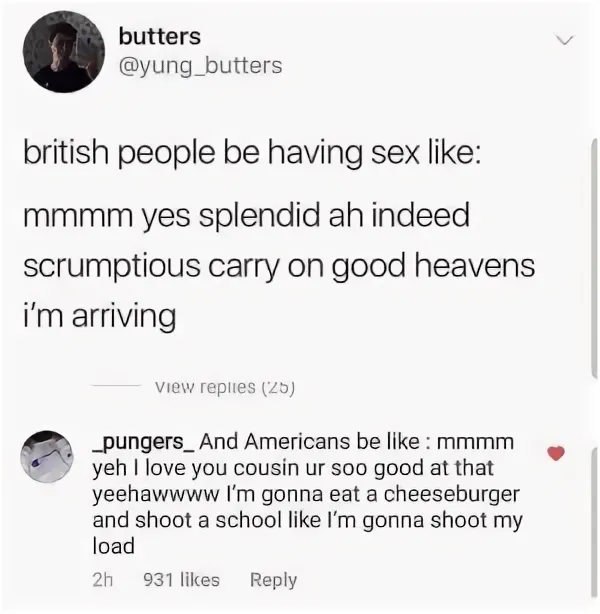
Task: Click the divider line left of View replies
Action: [x=116, y=386]
